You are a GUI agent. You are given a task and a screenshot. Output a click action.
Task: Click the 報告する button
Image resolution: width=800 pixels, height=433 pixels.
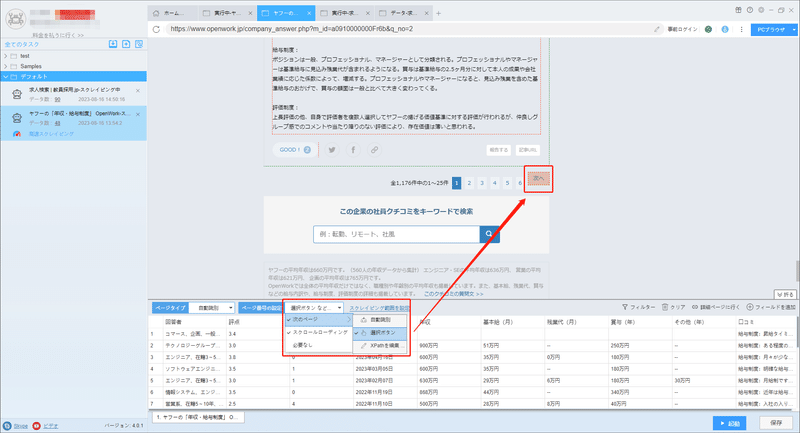(x=498, y=150)
